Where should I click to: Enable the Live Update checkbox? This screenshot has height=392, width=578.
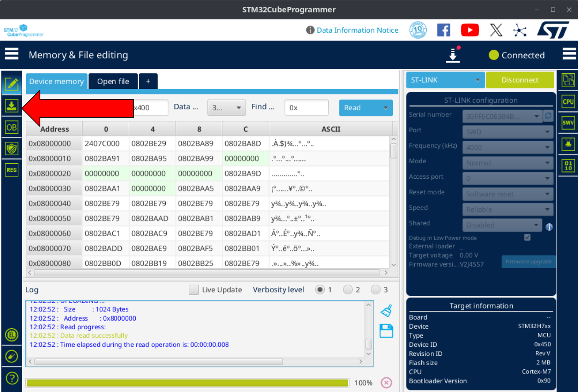(194, 290)
